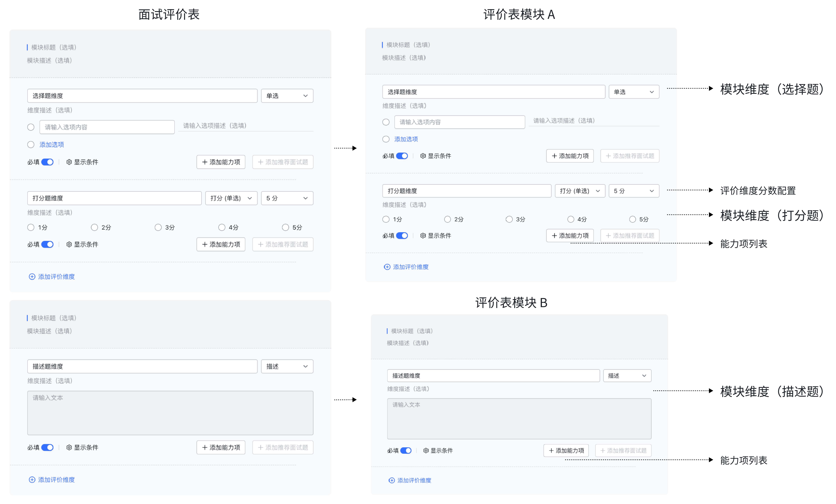Click 添加评价维度 below 打分题维度 in 面试评价表
Viewport: 836px width, 504px height.
(52, 277)
